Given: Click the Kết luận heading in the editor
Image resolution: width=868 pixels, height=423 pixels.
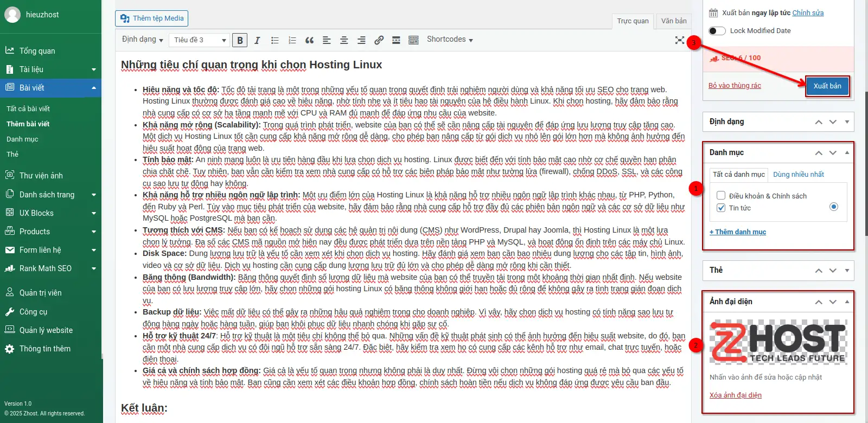Looking at the screenshot, I should tap(144, 408).
